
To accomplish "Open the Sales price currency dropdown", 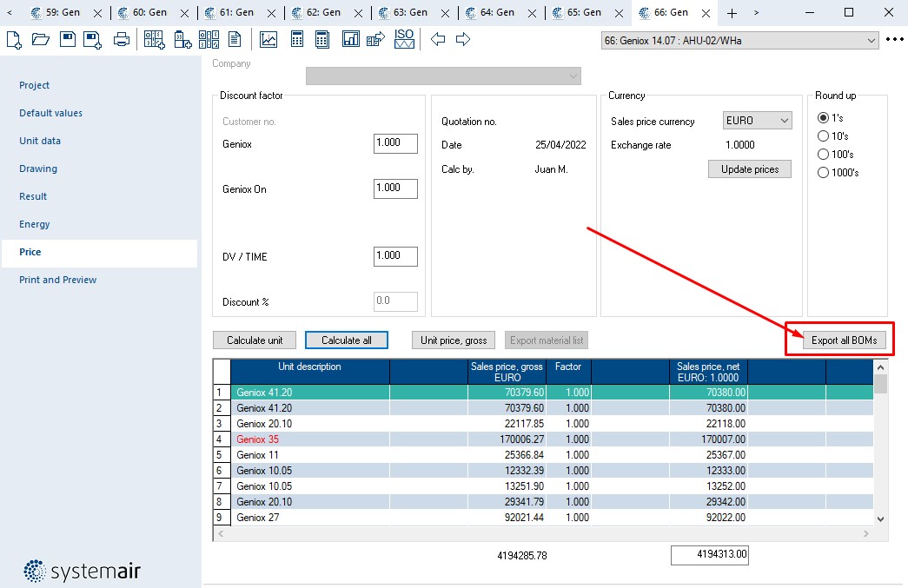I will tap(757, 121).
